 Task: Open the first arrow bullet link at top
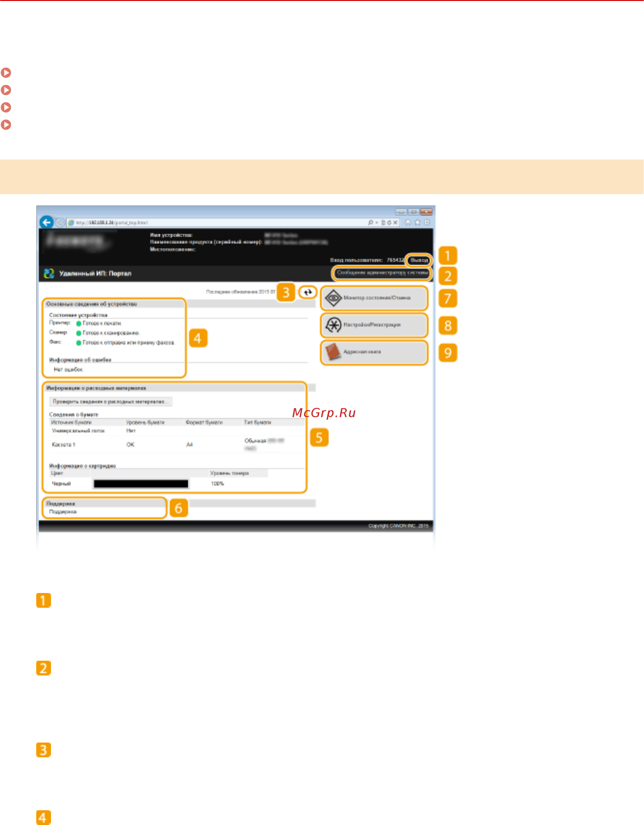6,73
